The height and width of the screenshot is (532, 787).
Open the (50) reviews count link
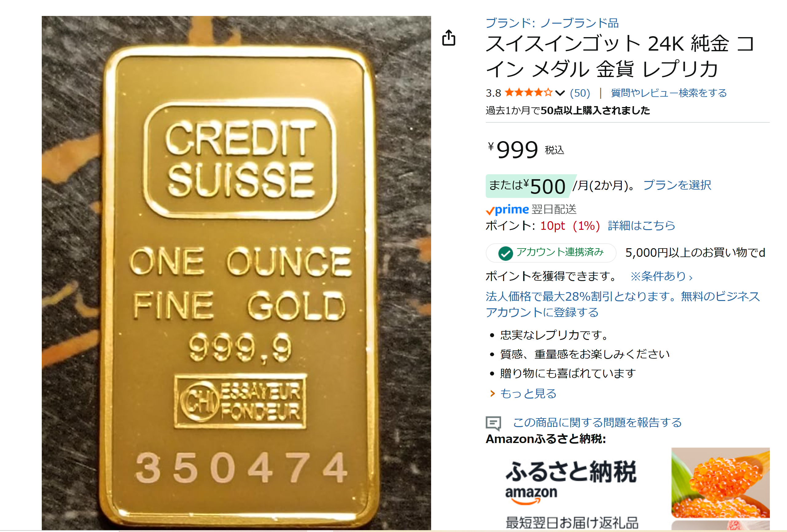[x=580, y=93]
